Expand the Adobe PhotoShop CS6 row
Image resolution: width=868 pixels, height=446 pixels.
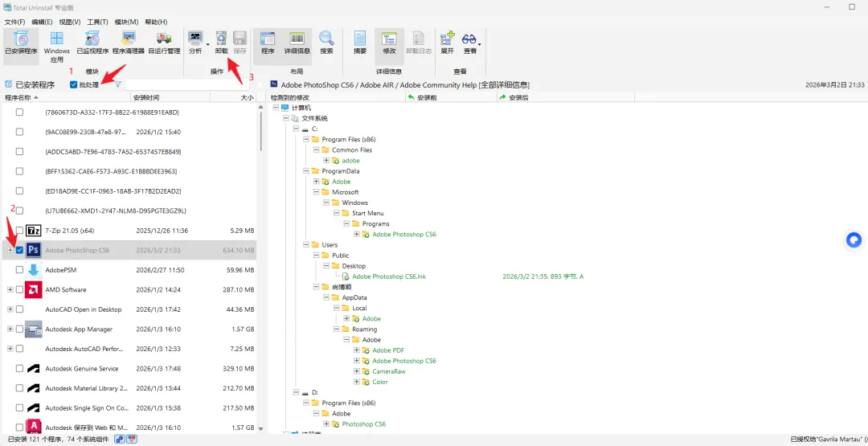pos(10,250)
